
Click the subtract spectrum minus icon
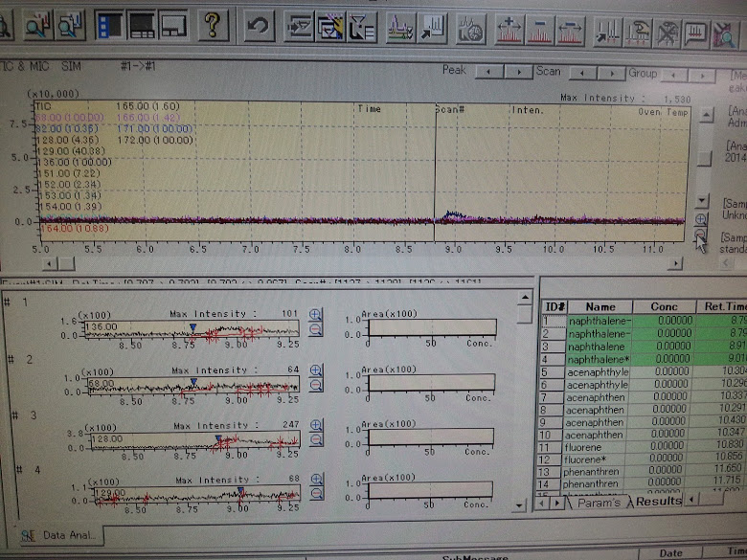540,31
